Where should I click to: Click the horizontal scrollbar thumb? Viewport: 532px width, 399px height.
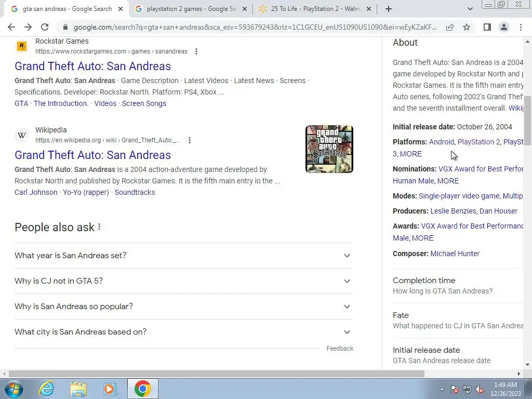click(x=217, y=374)
